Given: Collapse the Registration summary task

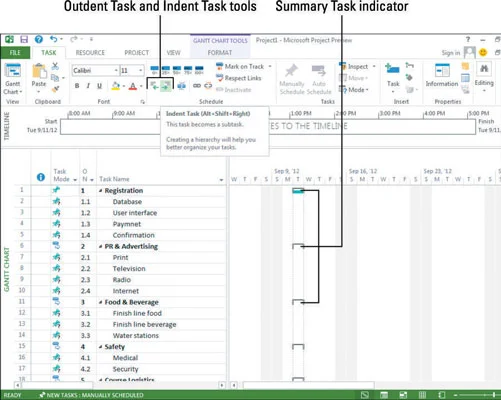Looking at the screenshot, I should tap(101, 191).
